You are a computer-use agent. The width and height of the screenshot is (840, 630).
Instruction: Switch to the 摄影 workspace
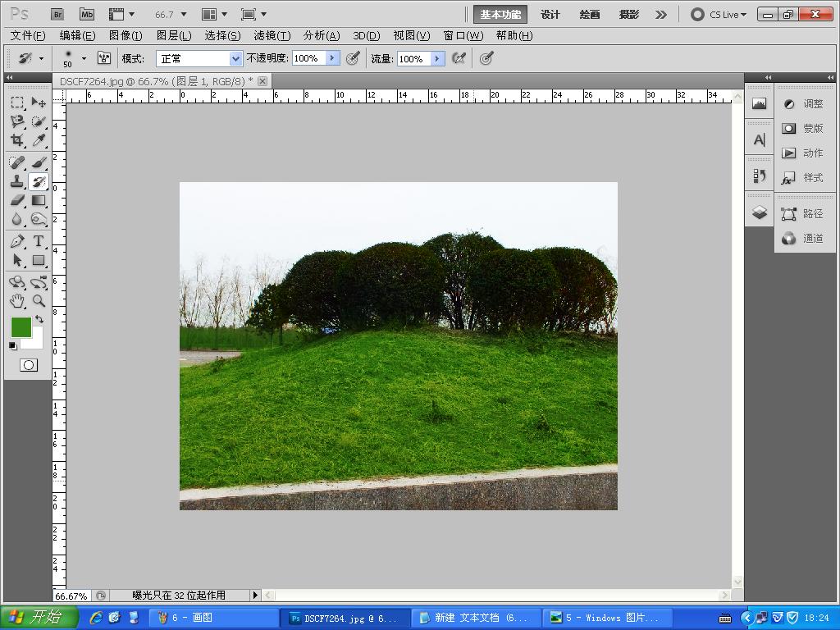point(629,15)
